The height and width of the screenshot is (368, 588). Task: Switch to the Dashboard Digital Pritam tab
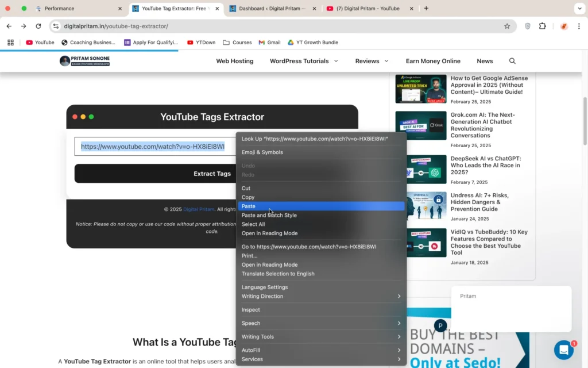pyautogui.click(x=273, y=8)
